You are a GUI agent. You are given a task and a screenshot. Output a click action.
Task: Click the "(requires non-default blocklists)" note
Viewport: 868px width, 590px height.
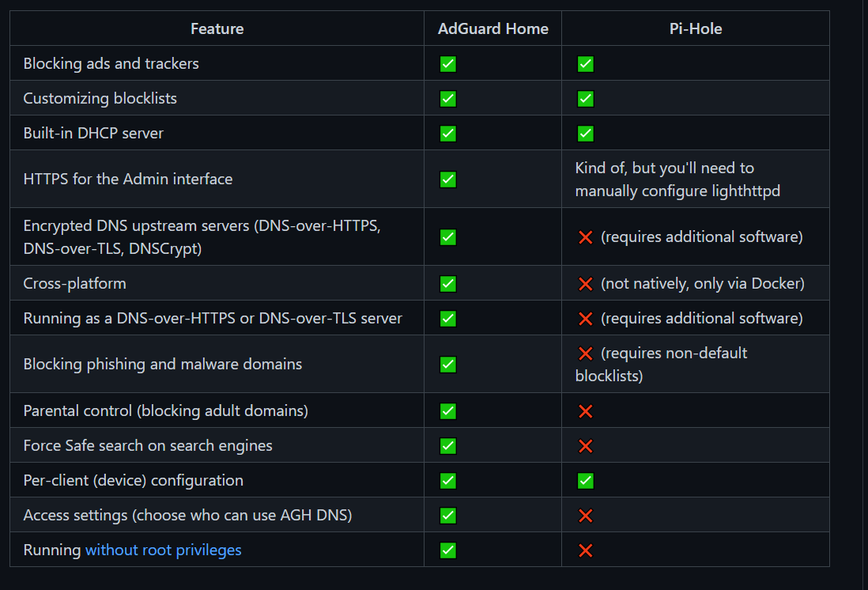coord(661,364)
